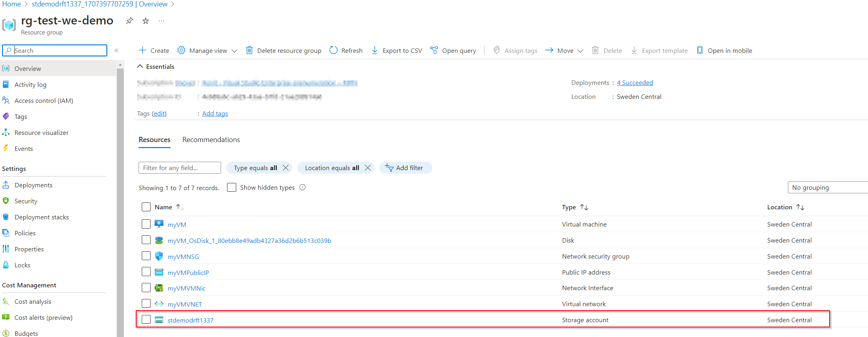
Task: Check the myVMPublicIP row checkbox
Action: 146,272
